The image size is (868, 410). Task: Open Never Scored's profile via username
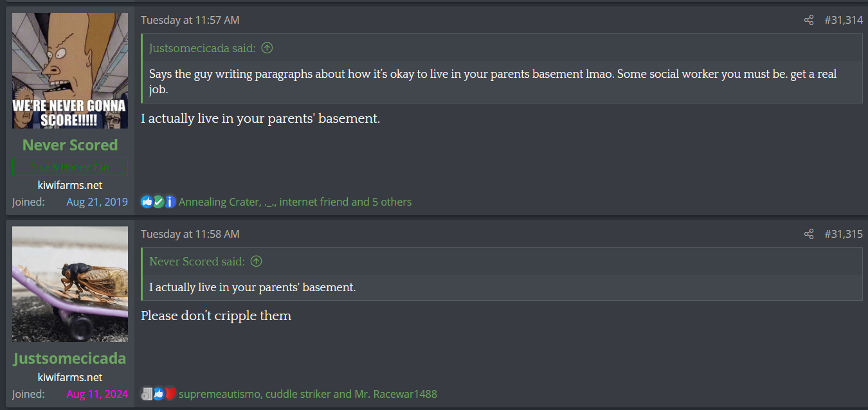click(70, 145)
